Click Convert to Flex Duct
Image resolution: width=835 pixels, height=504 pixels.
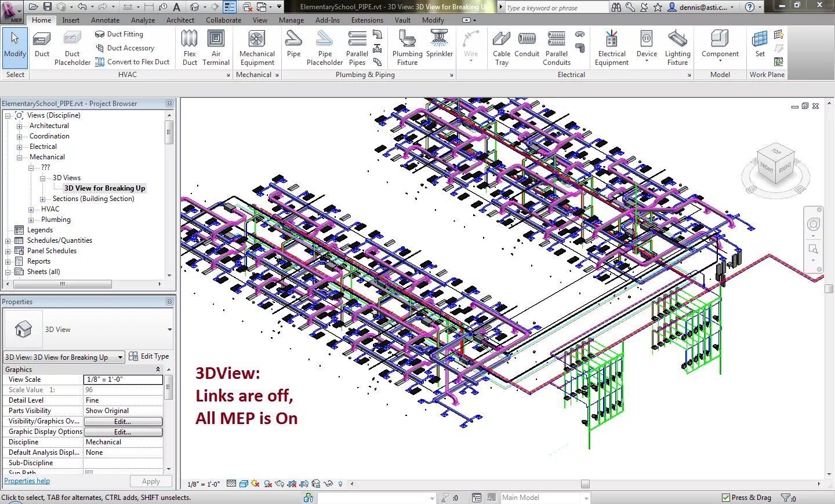[132, 62]
